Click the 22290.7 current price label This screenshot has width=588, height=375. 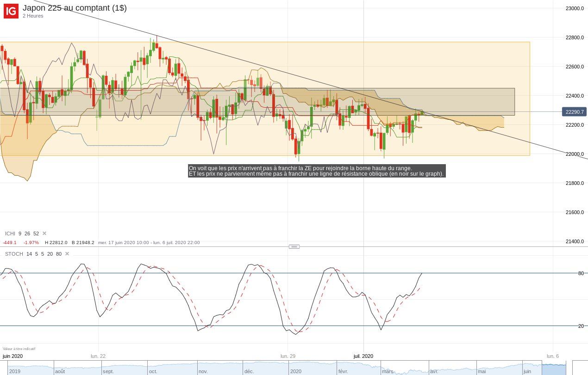574,112
